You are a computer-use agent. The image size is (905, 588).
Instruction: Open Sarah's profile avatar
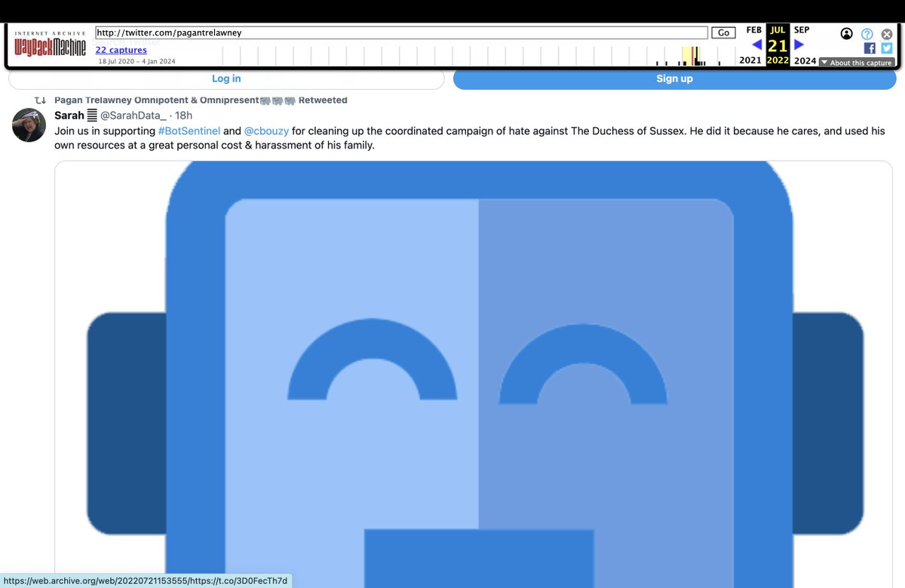(29, 125)
